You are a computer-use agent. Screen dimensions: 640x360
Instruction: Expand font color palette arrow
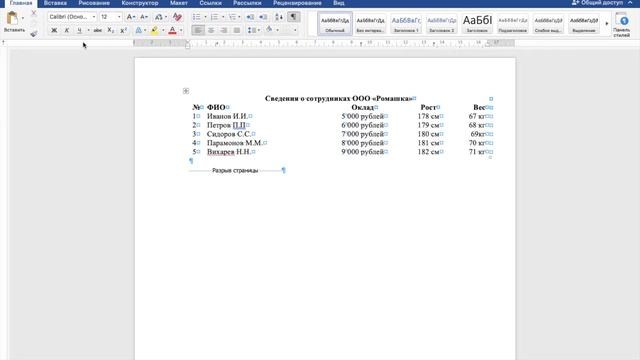(181, 30)
